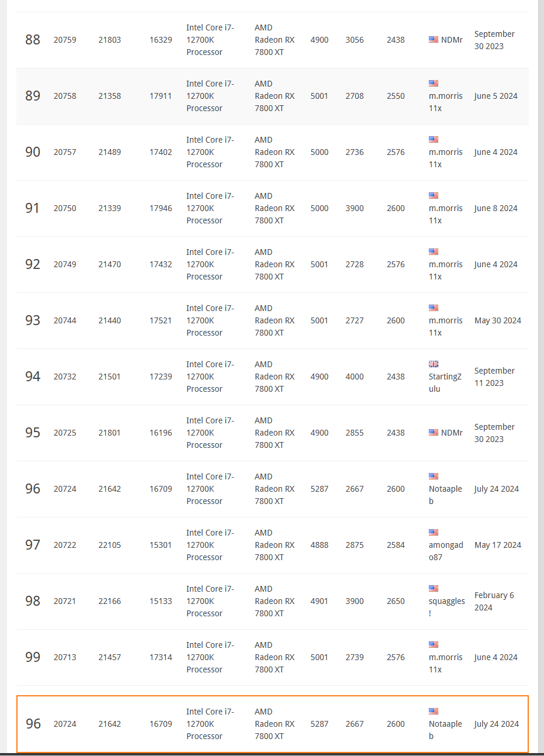Click the flag icon in rank 93 row
Image resolution: width=544 pixels, height=756 pixels.
click(x=434, y=308)
